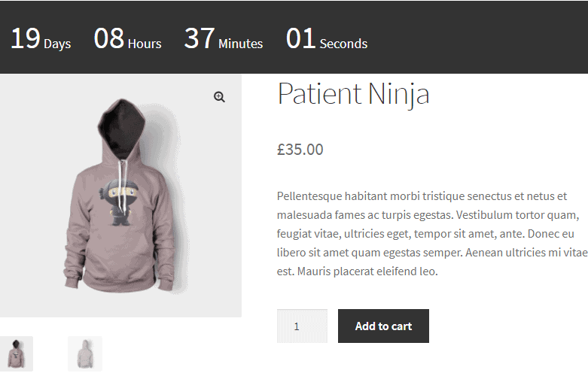Click the quantity input field
Viewport: 588px width, 373px height.
click(x=302, y=326)
